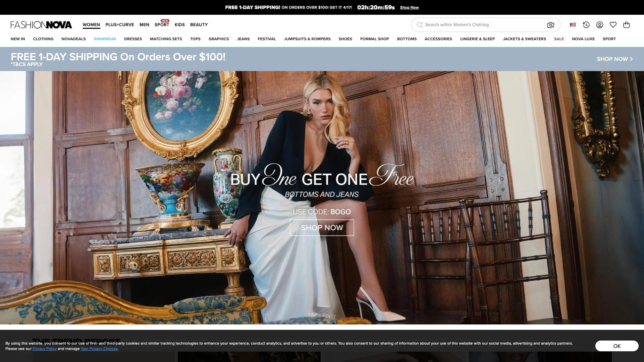Click the search magnifier icon
Viewport: 644px width, 362px height.
[420, 24]
